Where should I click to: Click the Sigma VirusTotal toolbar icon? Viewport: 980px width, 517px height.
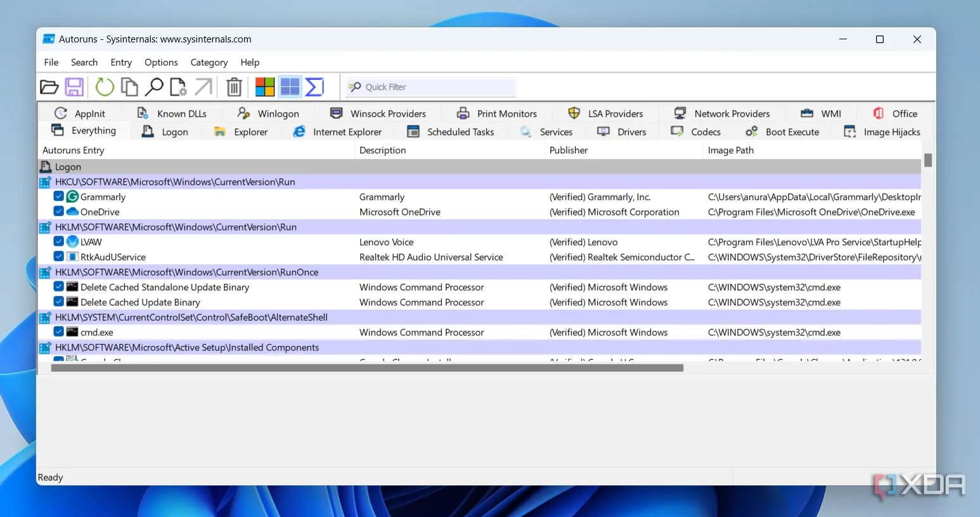pyautogui.click(x=315, y=87)
